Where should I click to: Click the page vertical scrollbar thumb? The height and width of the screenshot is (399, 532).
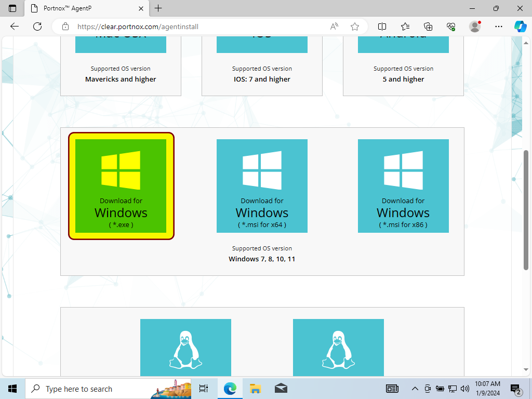pyautogui.click(x=526, y=210)
